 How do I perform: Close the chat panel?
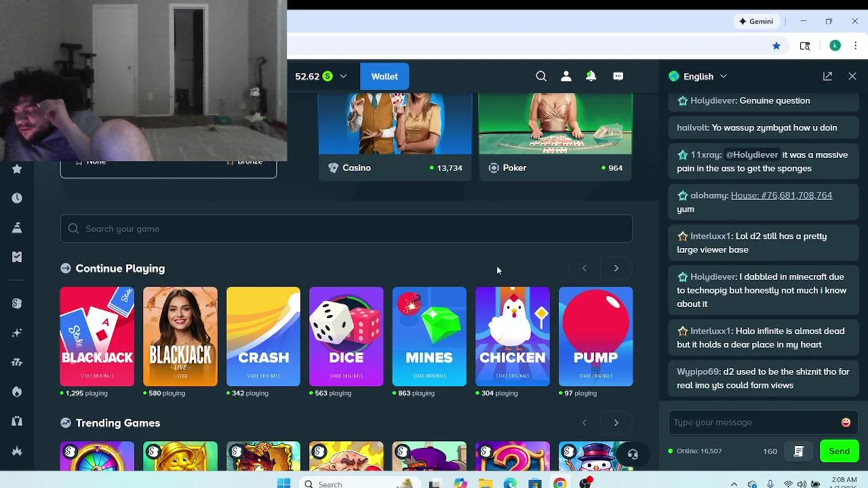[852, 77]
